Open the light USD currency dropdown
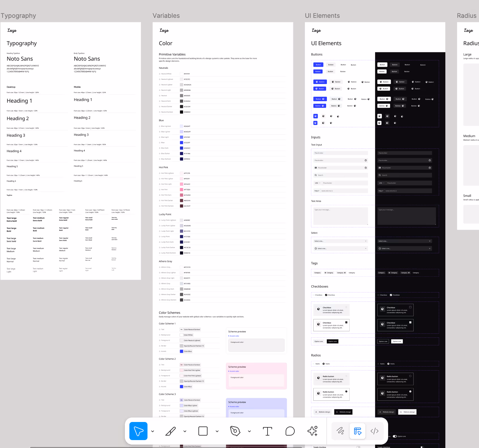The height and width of the screenshot is (448, 479). click(x=318, y=183)
